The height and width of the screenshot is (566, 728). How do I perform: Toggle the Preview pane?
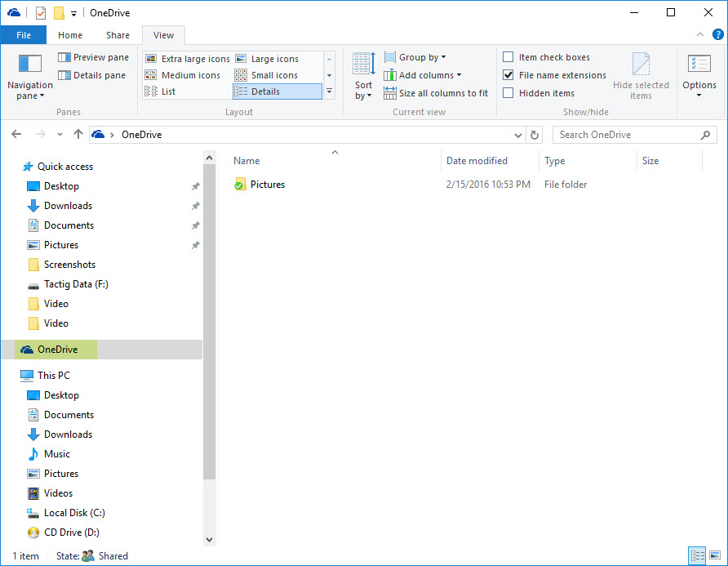pos(93,57)
